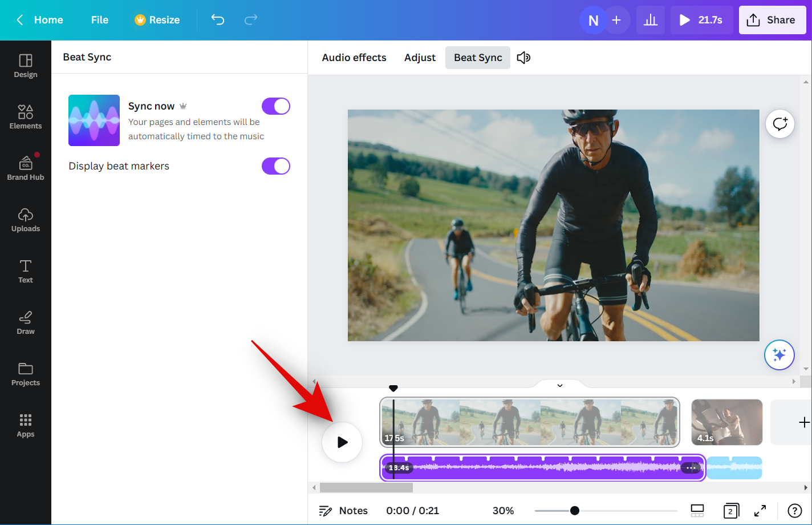Click the timeline zoom slider handle
Screen dimensions: 812x525
coord(575,511)
